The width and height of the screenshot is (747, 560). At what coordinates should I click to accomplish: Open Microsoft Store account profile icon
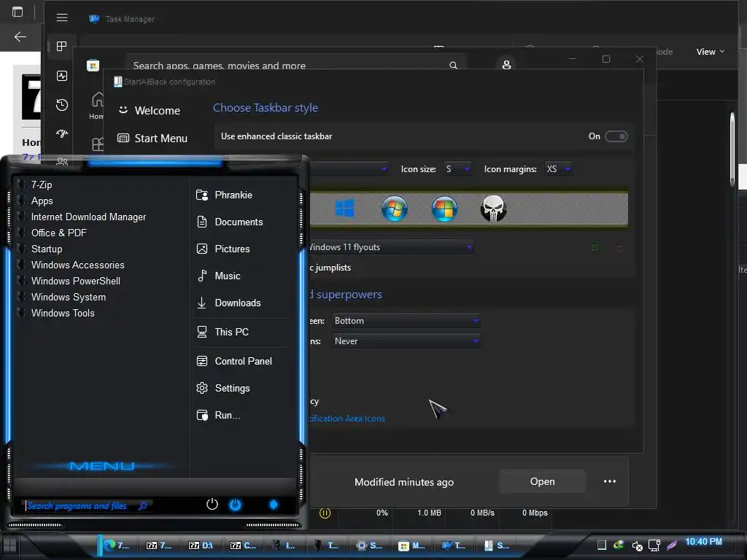pos(506,64)
